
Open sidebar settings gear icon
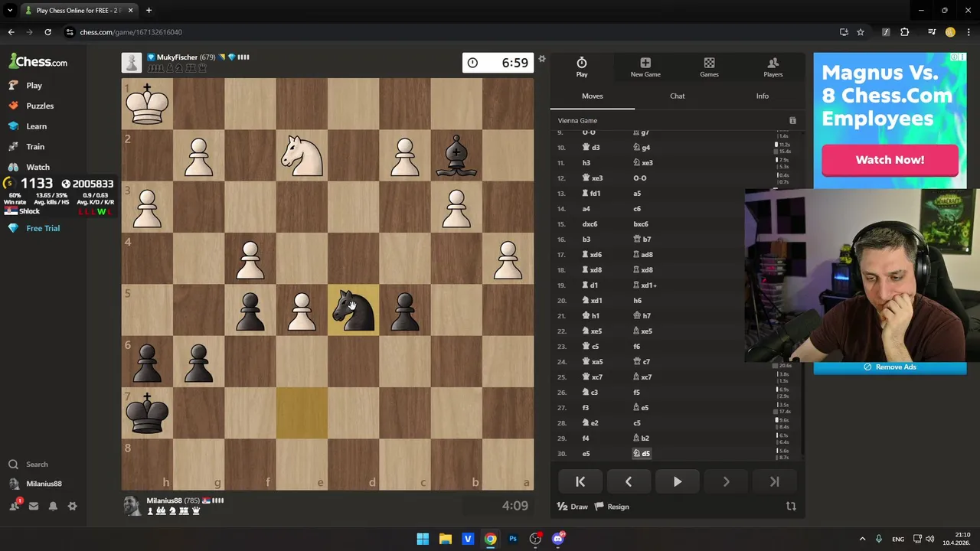click(x=73, y=506)
